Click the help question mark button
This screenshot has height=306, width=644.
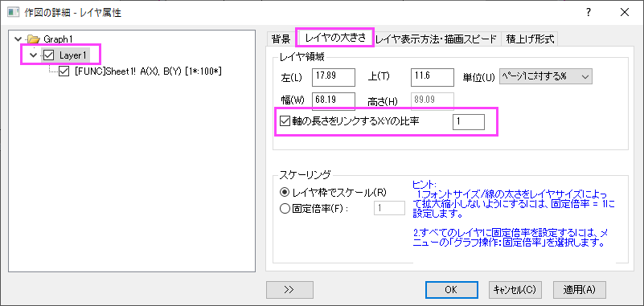click(x=589, y=13)
